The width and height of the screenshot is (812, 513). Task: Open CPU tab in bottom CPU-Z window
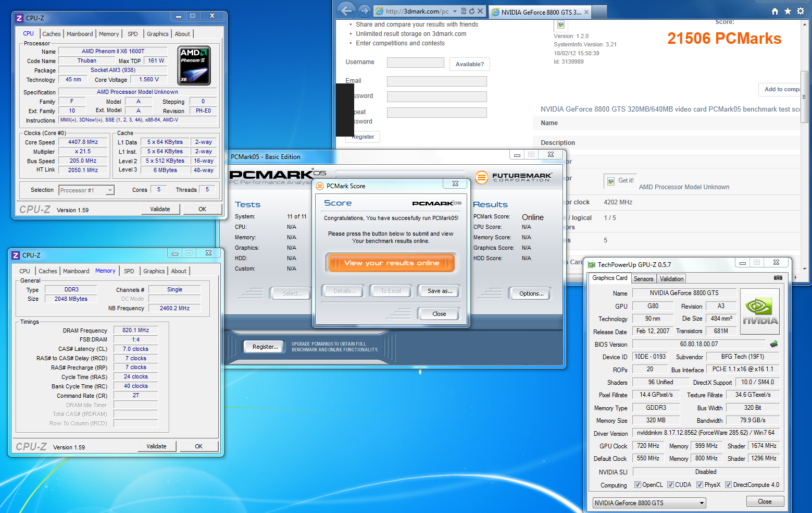[25, 271]
